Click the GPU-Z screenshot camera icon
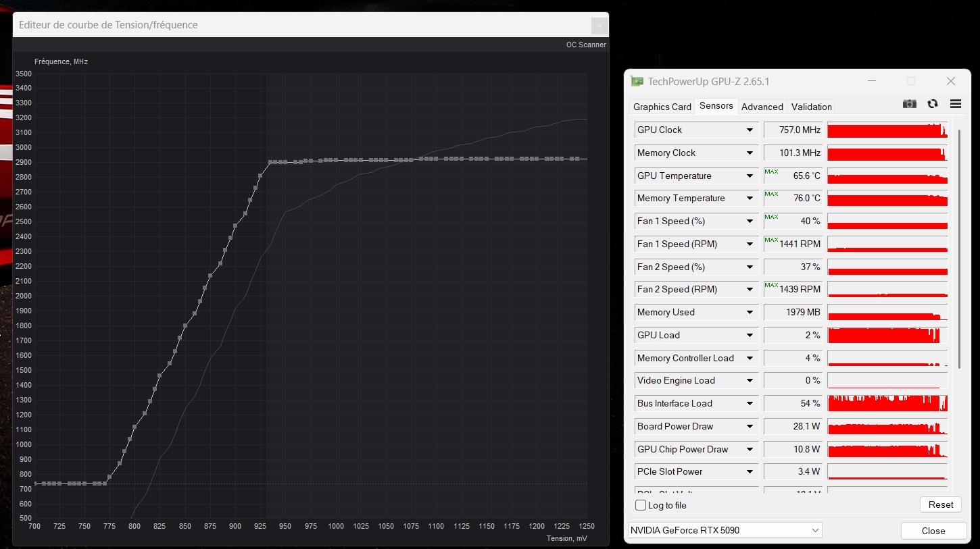 point(910,104)
